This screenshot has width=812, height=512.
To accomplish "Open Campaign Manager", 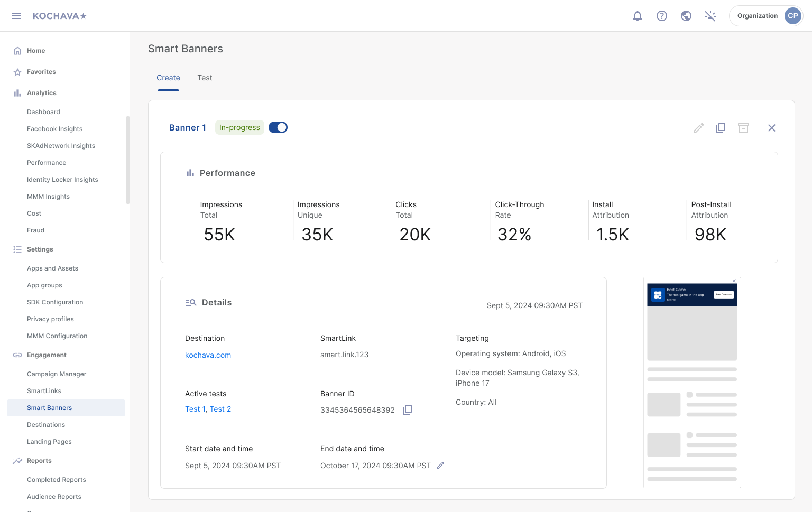I will click(x=57, y=374).
